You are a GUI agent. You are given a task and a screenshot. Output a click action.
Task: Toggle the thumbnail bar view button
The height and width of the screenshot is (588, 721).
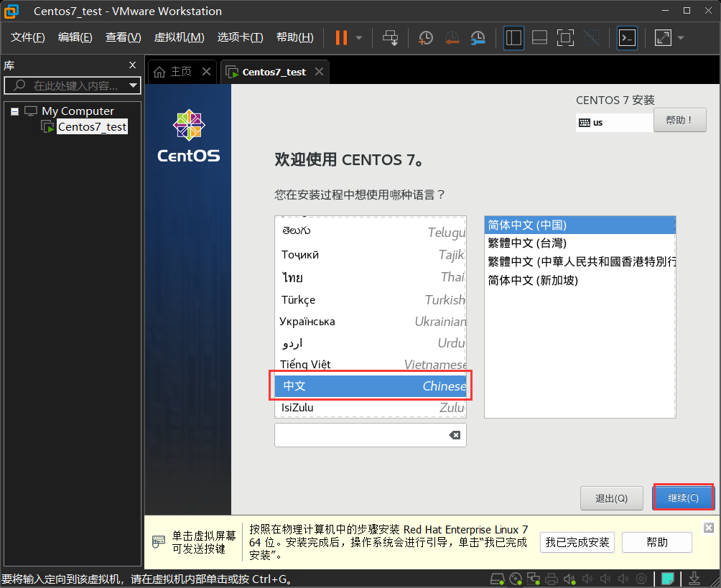pos(539,38)
